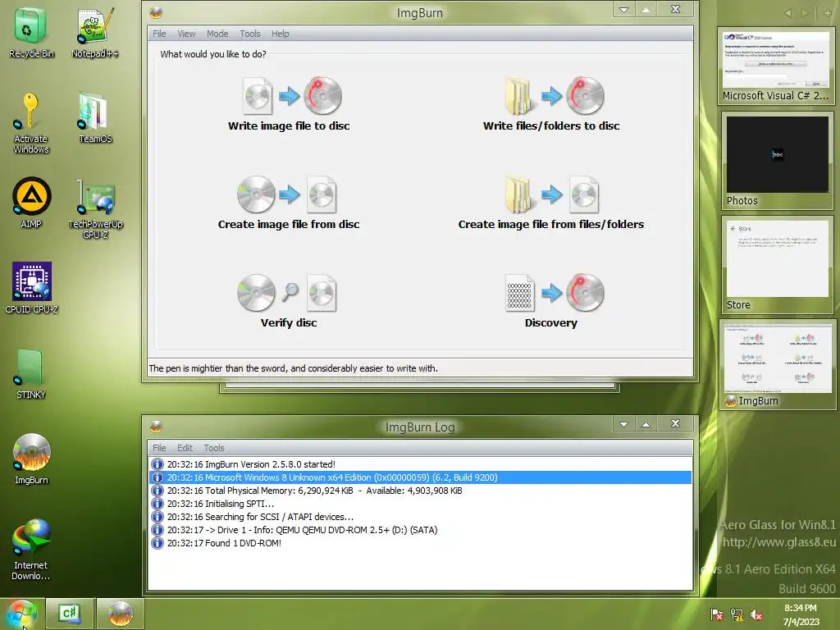Click ImgBurn taskbar button
The image size is (840, 630).
[121, 614]
